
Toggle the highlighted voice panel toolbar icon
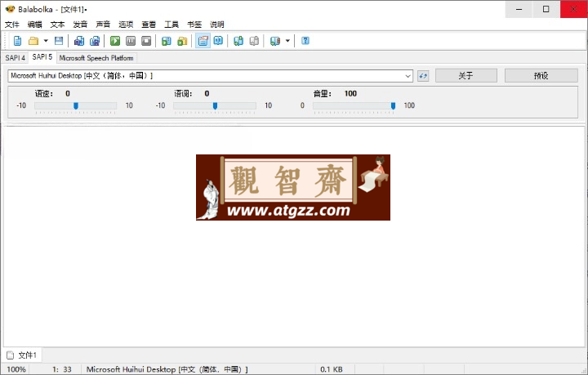(203, 41)
